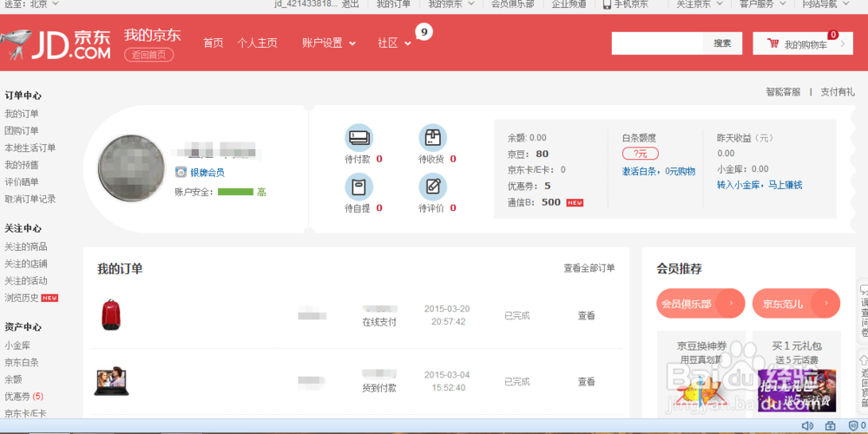Open 关注的活动 in the sidebar
This screenshot has height=434, width=868.
click(26, 280)
